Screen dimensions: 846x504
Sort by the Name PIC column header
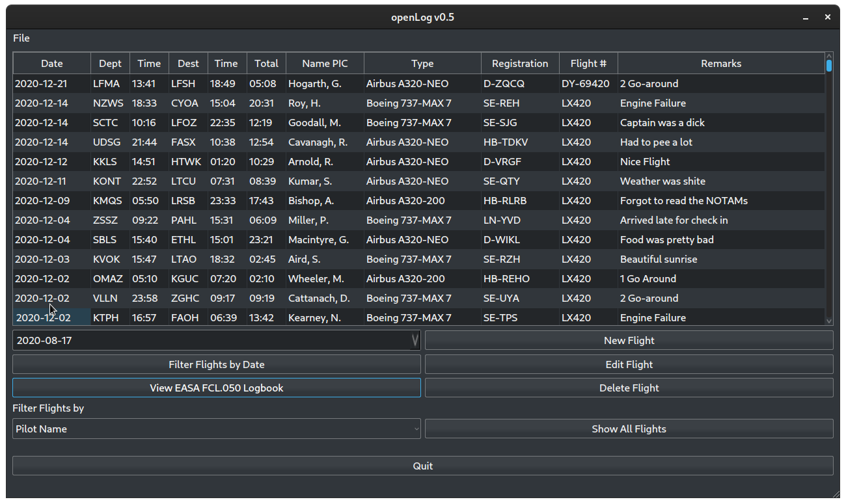pyautogui.click(x=325, y=63)
